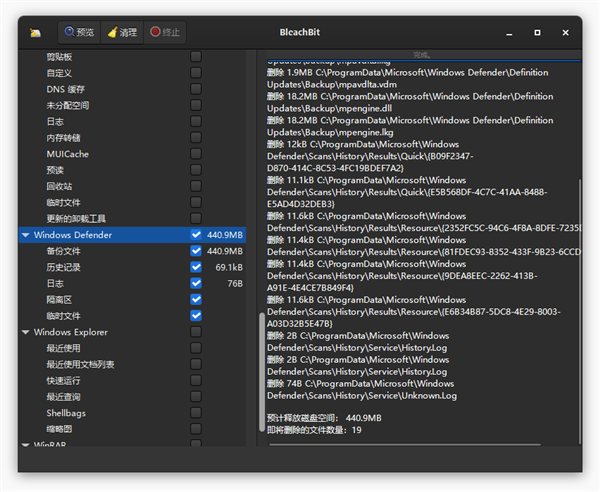The image size is (600, 492).
Task: Click the 终止 abort button
Action: click(165, 32)
